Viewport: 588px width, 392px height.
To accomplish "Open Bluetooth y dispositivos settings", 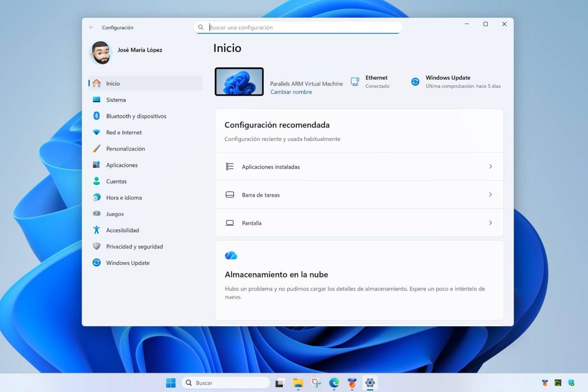I will [x=145, y=116].
